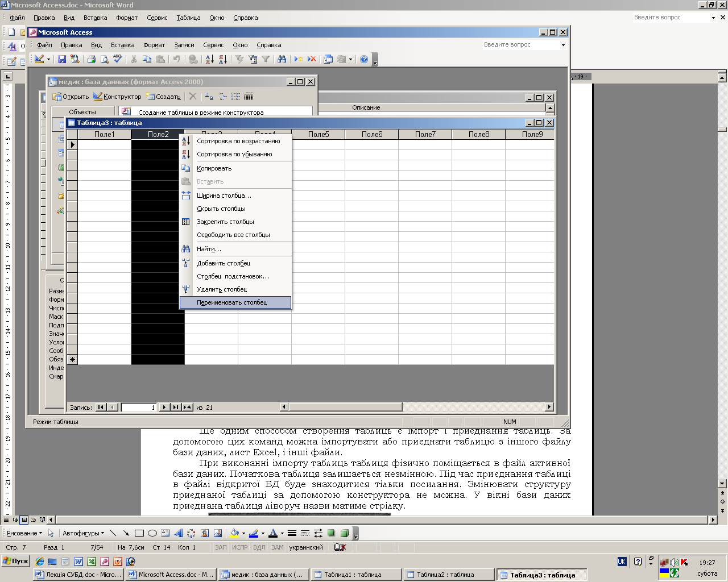
Task: Sort ascending using the A-Z toolbar icon
Action: click(x=209, y=59)
